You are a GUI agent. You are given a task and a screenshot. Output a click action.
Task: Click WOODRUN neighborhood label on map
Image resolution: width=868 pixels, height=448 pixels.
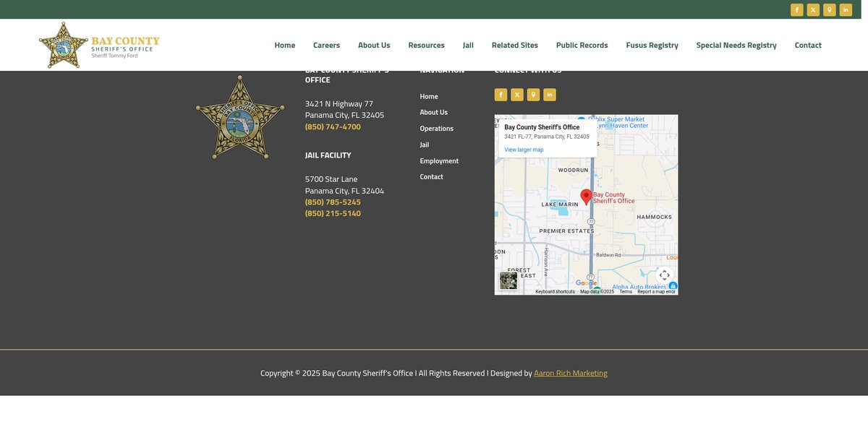pyautogui.click(x=574, y=170)
